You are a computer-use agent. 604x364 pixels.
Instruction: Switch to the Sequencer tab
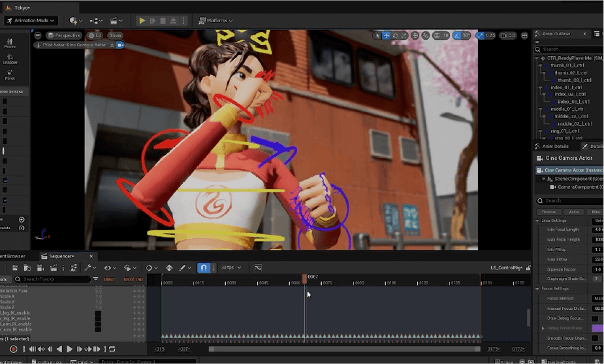coord(61,256)
